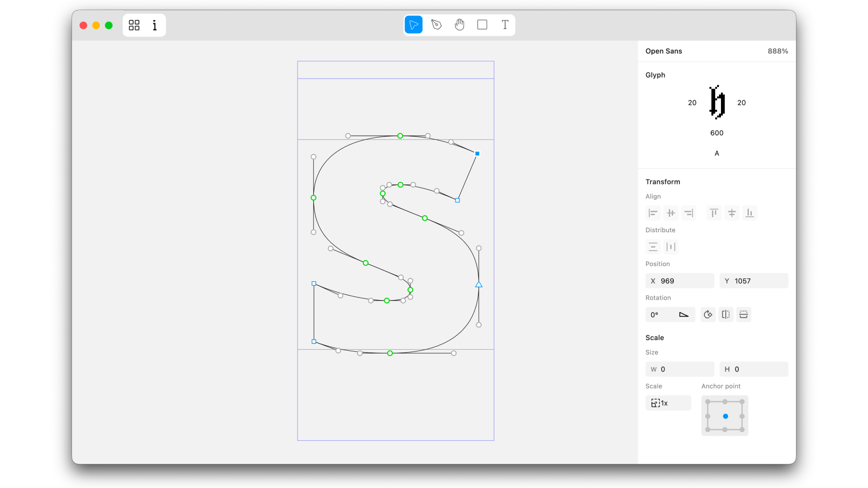868x488 pixels.
Task: Select the Pen tool in the toolbar
Action: pos(436,25)
